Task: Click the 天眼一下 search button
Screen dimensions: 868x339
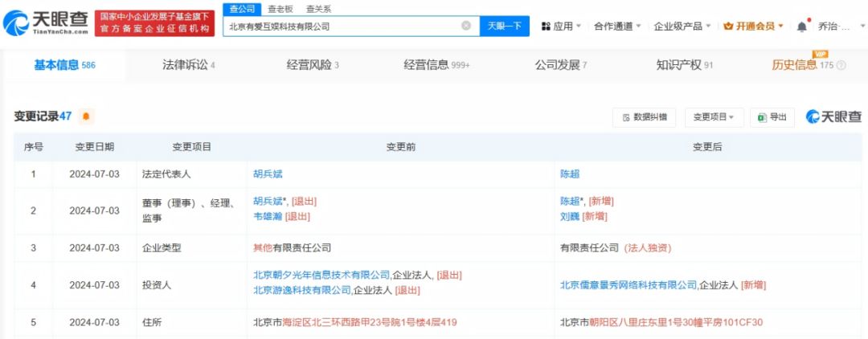Action: coord(504,26)
